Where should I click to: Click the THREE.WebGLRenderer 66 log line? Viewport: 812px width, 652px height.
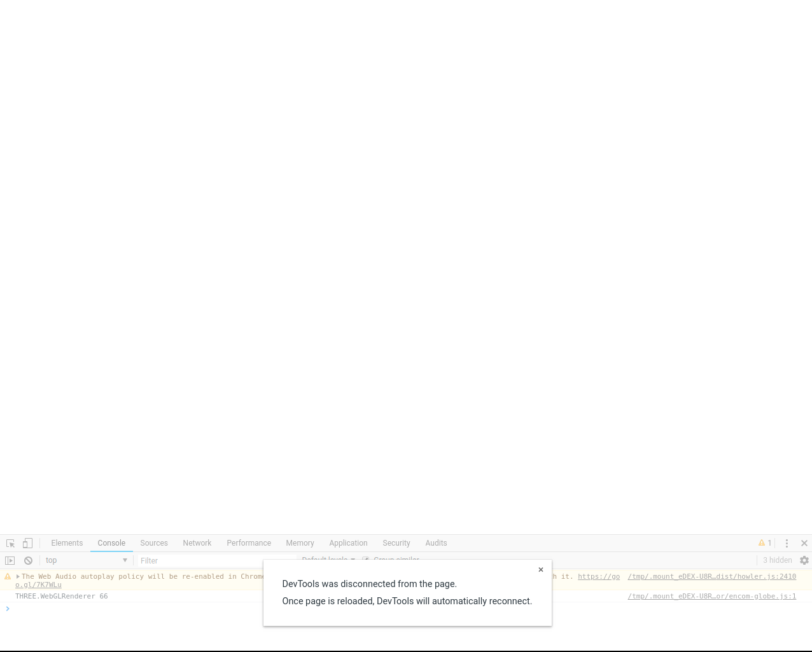[62, 596]
